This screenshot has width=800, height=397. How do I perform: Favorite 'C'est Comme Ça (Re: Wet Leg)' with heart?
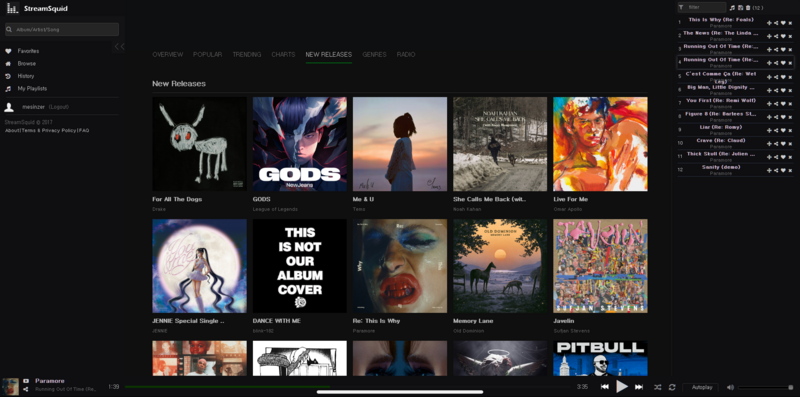[x=783, y=77]
